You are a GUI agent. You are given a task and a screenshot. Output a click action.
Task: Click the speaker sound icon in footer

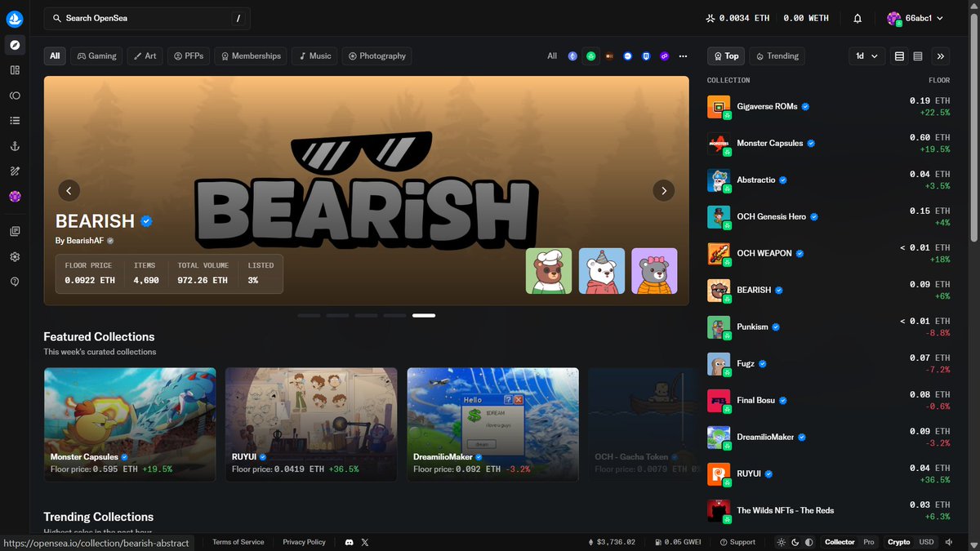pyautogui.click(x=949, y=542)
